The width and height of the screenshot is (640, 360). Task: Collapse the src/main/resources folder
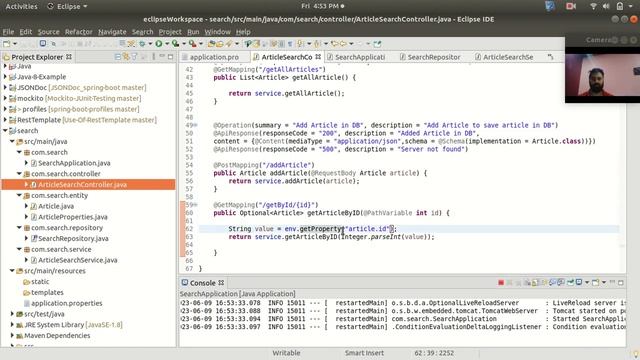coord(12,271)
